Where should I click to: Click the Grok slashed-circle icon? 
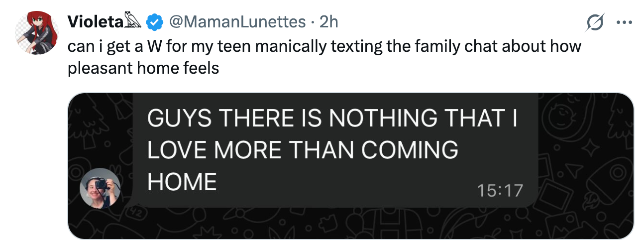click(596, 22)
